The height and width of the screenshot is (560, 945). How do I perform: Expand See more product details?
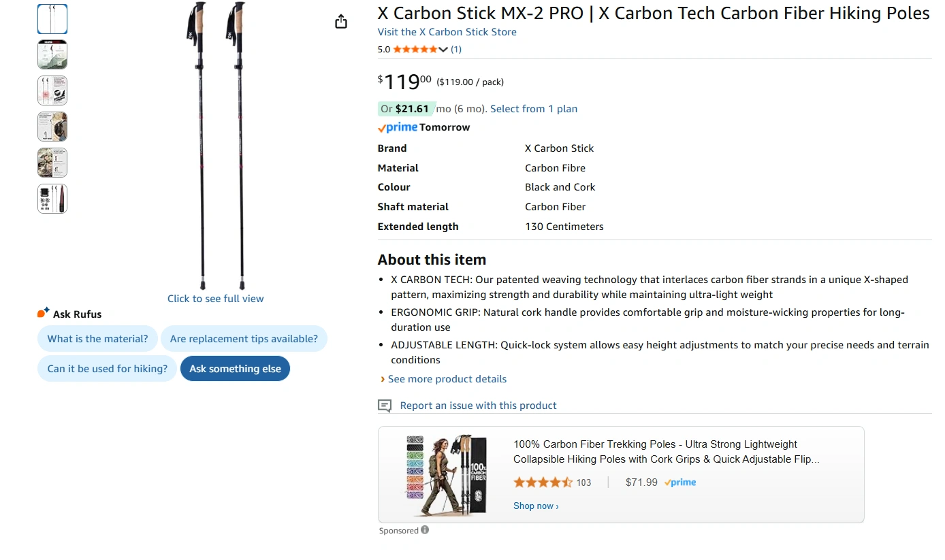tap(447, 379)
